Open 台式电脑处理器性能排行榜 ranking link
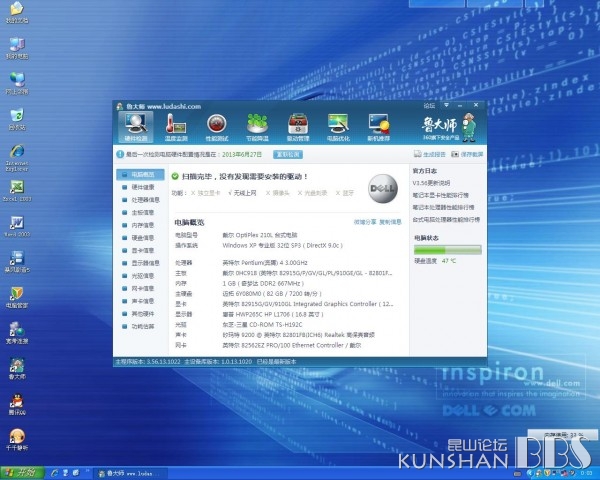 [x=446, y=220]
